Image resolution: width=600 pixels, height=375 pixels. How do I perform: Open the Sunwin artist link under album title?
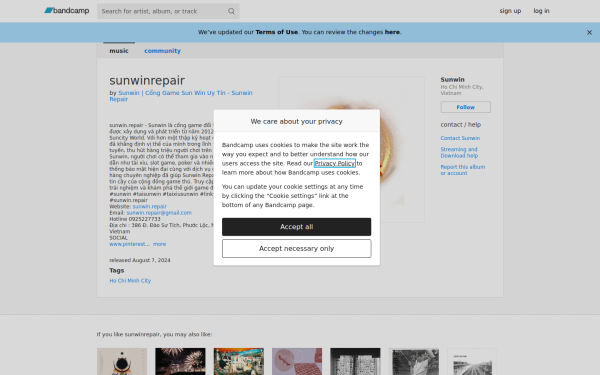point(181,96)
